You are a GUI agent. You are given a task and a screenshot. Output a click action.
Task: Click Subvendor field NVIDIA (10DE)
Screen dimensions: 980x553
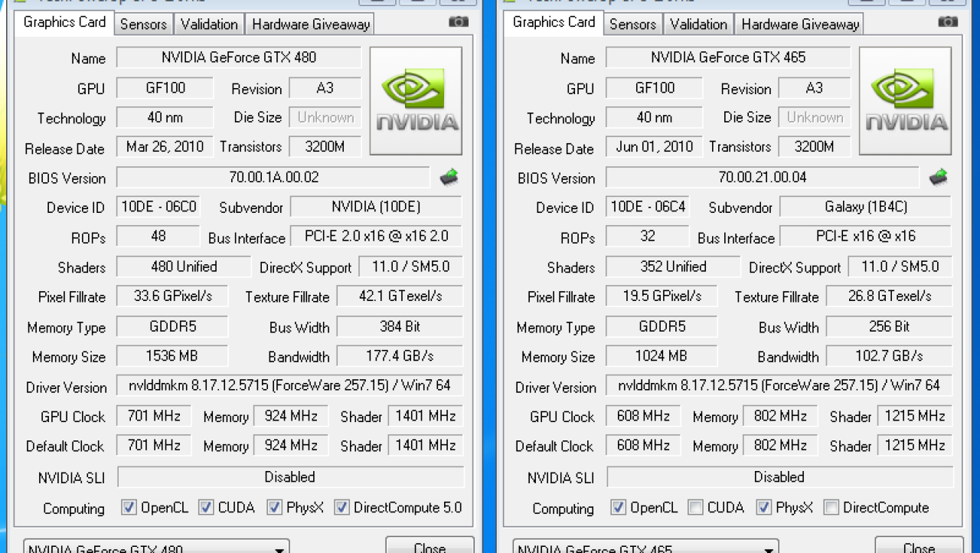[x=376, y=207]
